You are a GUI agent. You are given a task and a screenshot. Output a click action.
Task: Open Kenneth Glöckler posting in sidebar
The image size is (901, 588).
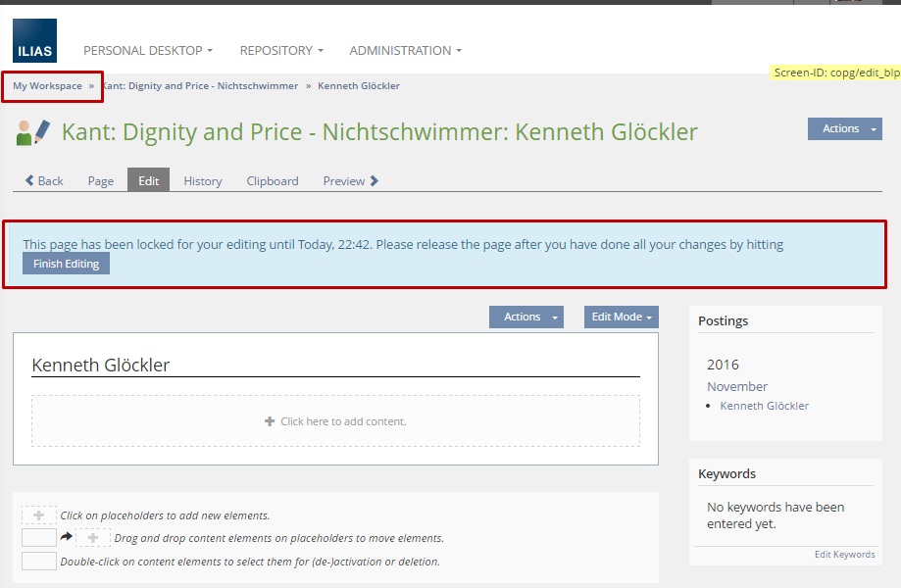pyautogui.click(x=765, y=406)
